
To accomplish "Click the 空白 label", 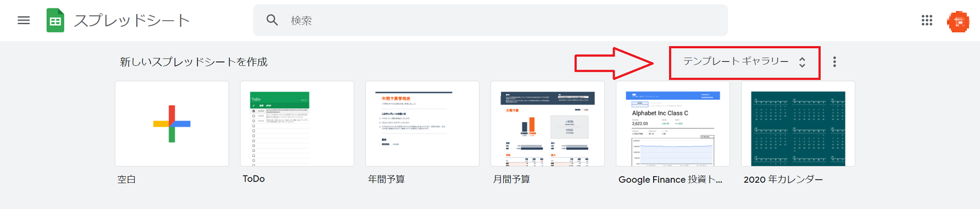I will pos(126,179).
